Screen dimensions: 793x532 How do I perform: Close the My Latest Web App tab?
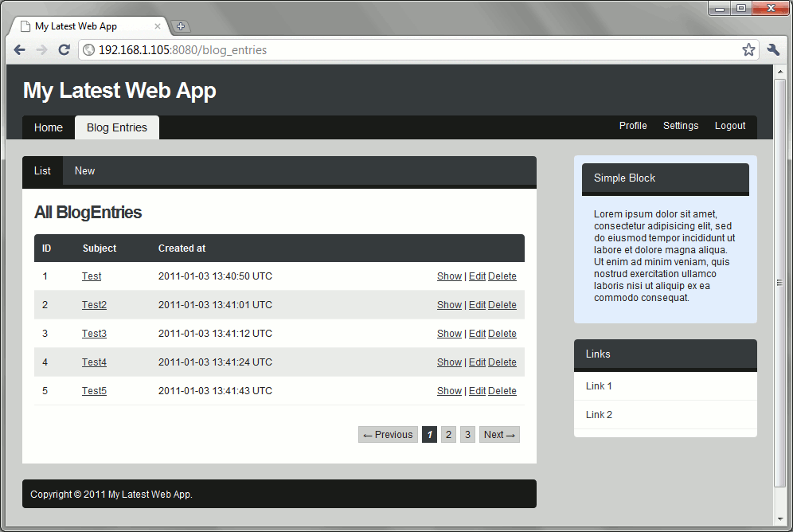(x=158, y=26)
